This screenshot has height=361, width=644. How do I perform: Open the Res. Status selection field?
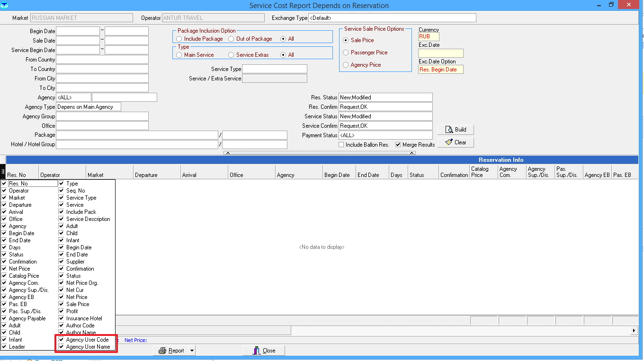[x=385, y=97]
